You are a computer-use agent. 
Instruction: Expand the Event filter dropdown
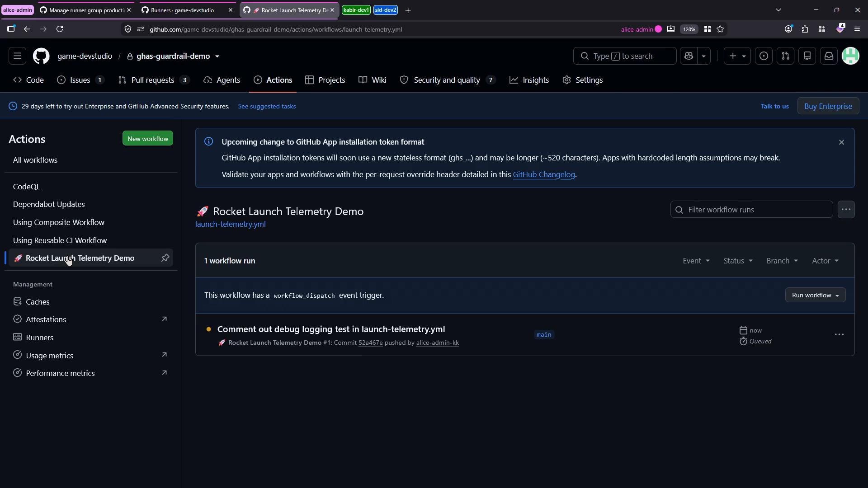696,261
